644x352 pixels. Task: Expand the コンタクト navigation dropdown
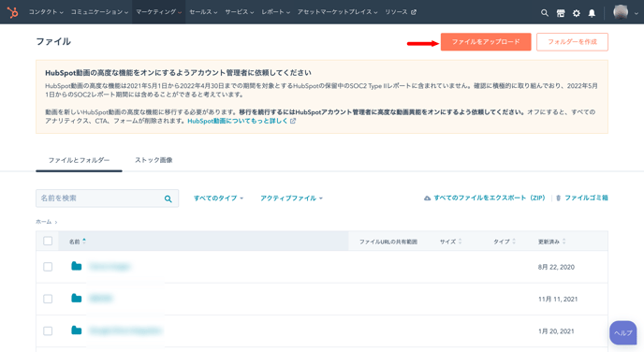tap(46, 12)
